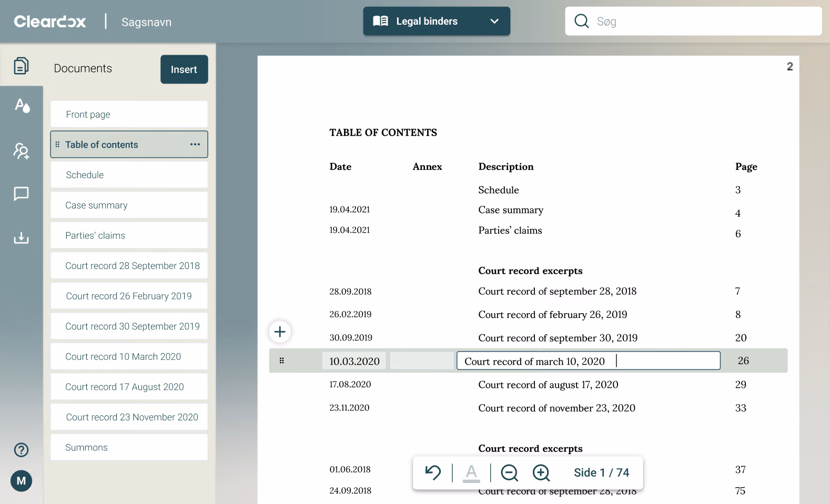Zoom out with the minus magnifier
Image resolution: width=830 pixels, height=504 pixels.
509,473
